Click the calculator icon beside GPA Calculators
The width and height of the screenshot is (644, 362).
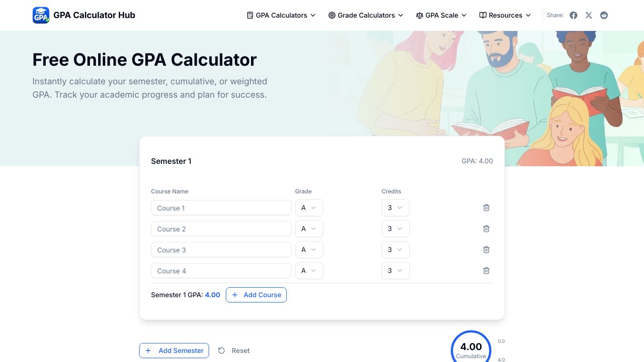click(250, 15)
